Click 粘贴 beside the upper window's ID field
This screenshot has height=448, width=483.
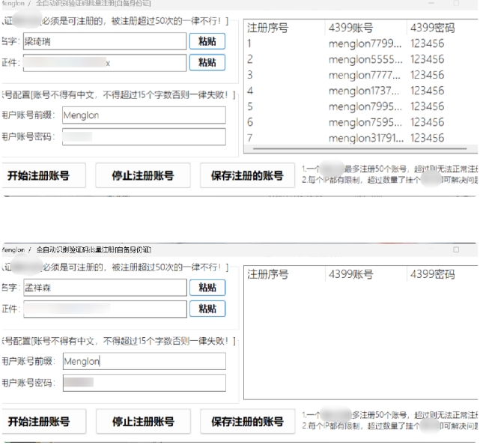click(207, 63)
